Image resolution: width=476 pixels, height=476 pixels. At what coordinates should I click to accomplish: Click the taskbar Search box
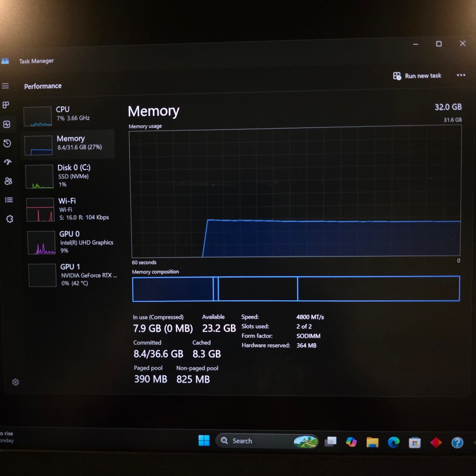tap(267, 441)
